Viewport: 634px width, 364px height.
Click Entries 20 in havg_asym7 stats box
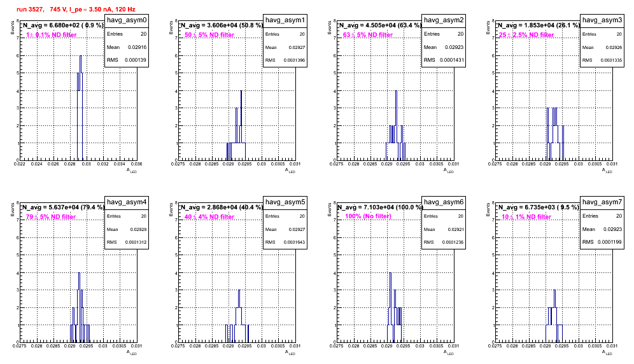[602, 216]
